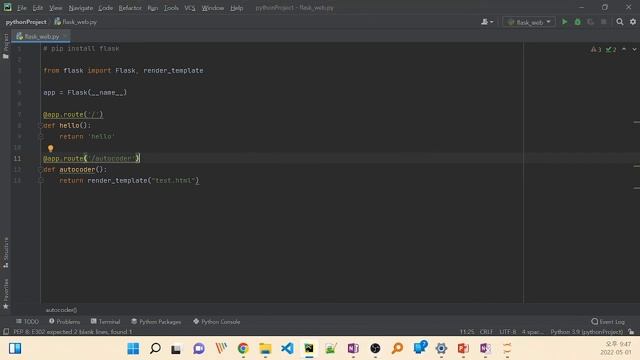Click the render_template("test.html") code line
Screen dimensions: 640x360
[129, 180]
